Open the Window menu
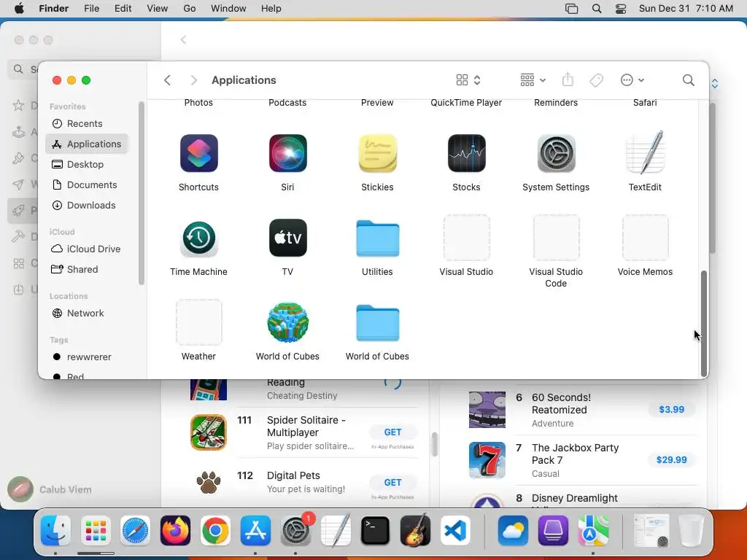 (x=228, y=9)
